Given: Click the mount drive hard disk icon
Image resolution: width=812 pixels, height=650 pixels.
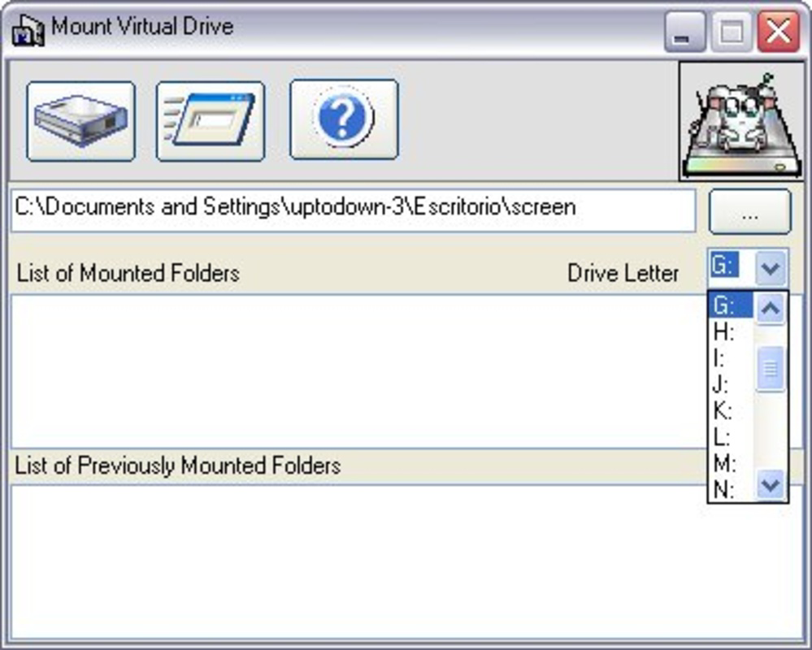Looking at the screenshot, I should (80, 122).
